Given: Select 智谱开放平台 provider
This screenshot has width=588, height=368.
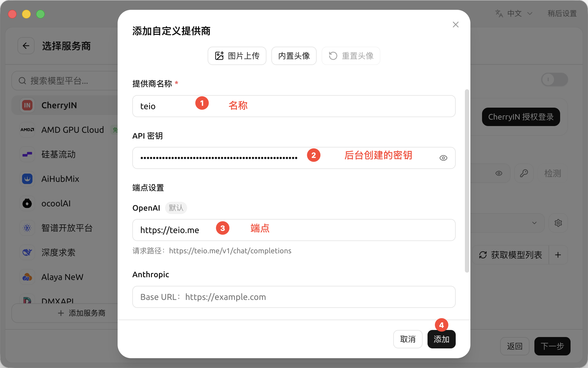Looking at the screenshot, I should pos(65,228).
